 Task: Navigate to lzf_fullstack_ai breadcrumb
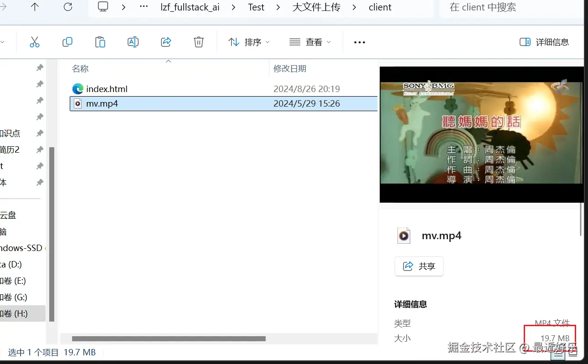[x=191, y=7]
